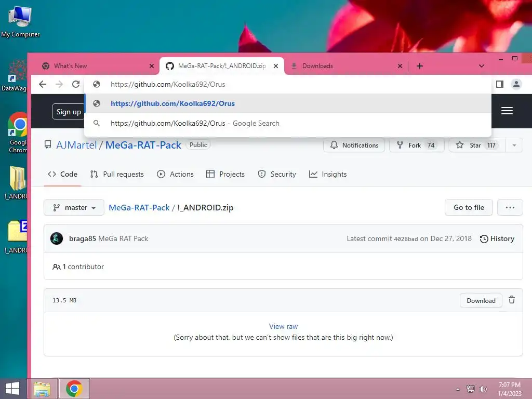This screenshot has height=399, width=532.
Task: Click the browser forward arrow
Action: [x=59, y=84]
